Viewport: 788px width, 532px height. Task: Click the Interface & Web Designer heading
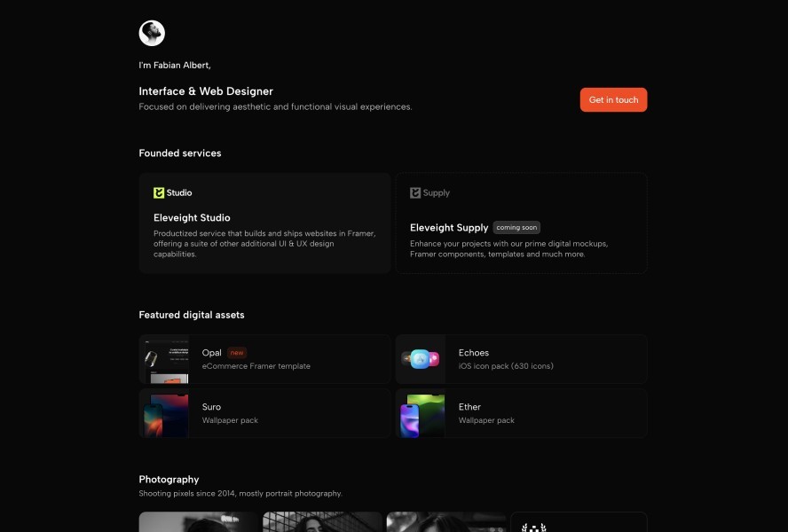tap(206, 91)
